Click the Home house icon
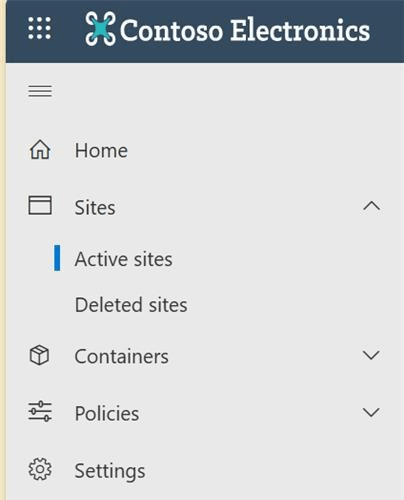Viewport: 404px width, 500px height. [x=40, y=149]
